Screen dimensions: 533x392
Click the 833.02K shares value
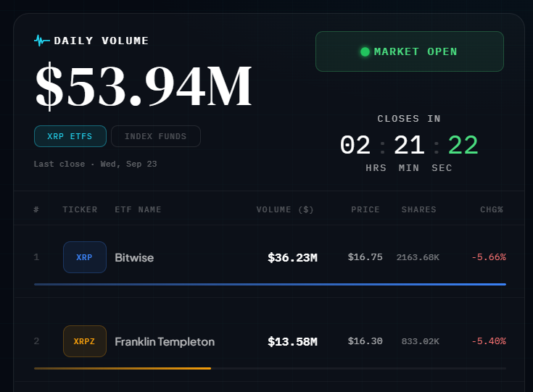[421, 341]
